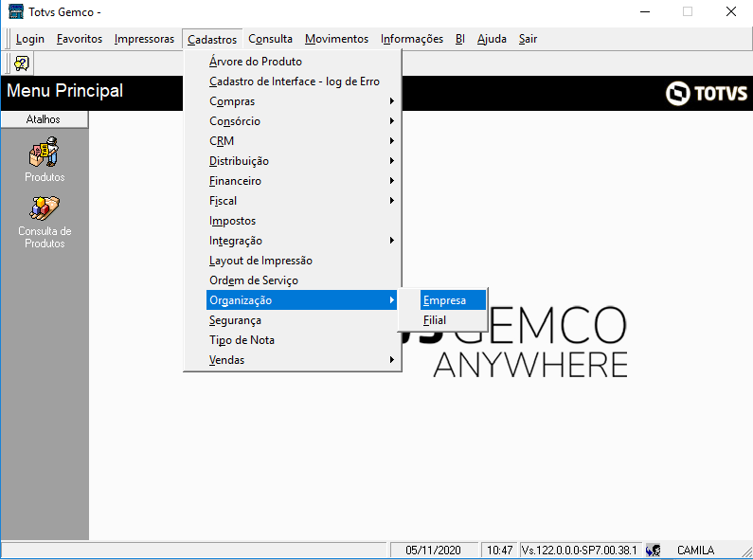The width and height of the screenshot is (753, 560).
Task: Expand the Vendas submenu
Action: pyautogui.click(x=302, y=360)
